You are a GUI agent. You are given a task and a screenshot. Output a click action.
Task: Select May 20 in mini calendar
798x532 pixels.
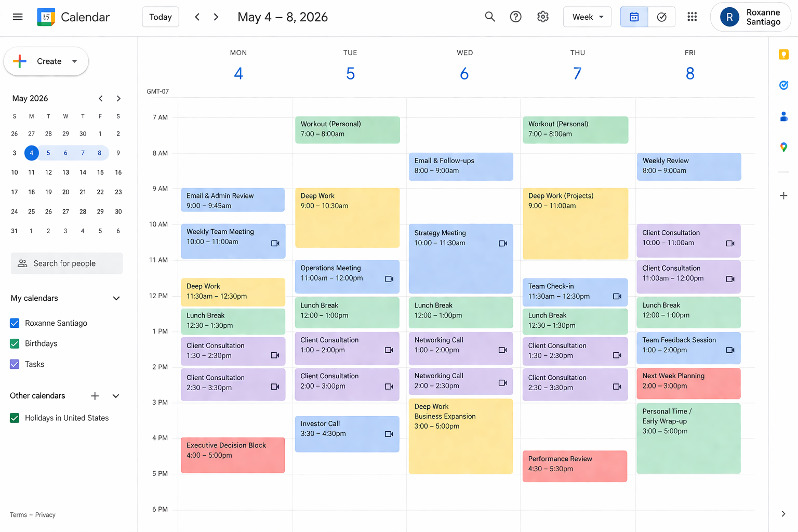[x=65, y=192]
